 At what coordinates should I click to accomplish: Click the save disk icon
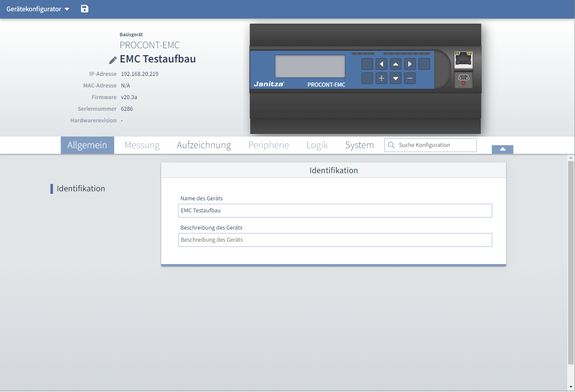[84, 9]
